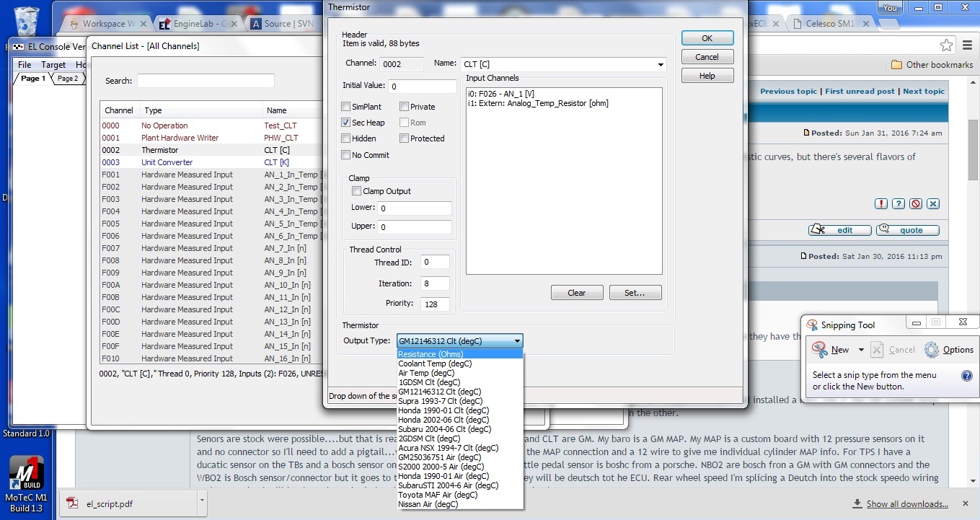This screenshot has height=520, width=980.
Task: Click the Recycle Bin desktop icon
Action: tap(27, 22)
